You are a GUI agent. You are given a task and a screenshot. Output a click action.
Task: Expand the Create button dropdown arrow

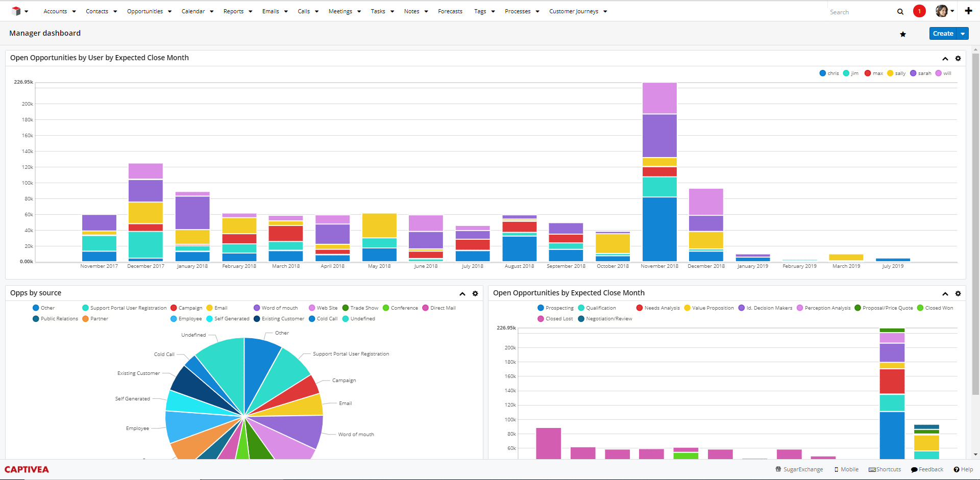(963, 34)
